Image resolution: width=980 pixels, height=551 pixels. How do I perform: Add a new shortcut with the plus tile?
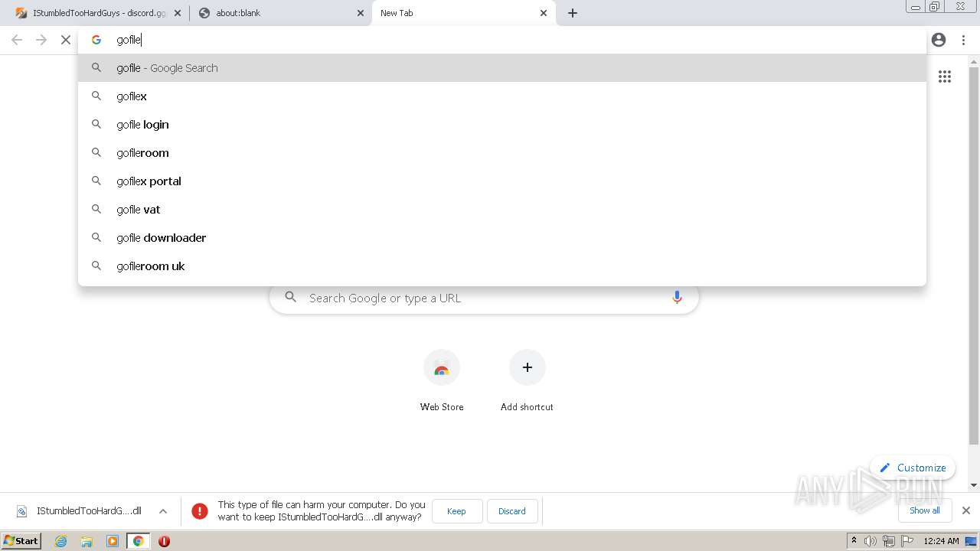[x=527, y=381]
